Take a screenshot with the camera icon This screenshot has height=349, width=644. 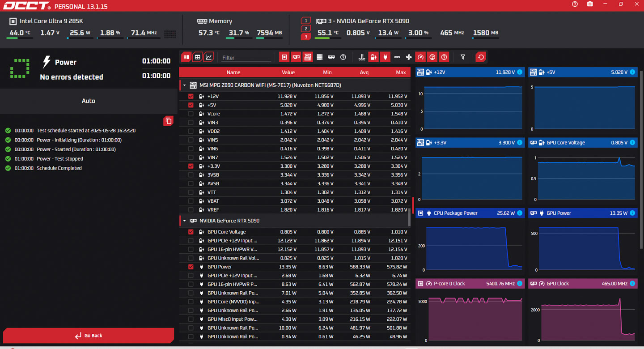click(590, 4)
